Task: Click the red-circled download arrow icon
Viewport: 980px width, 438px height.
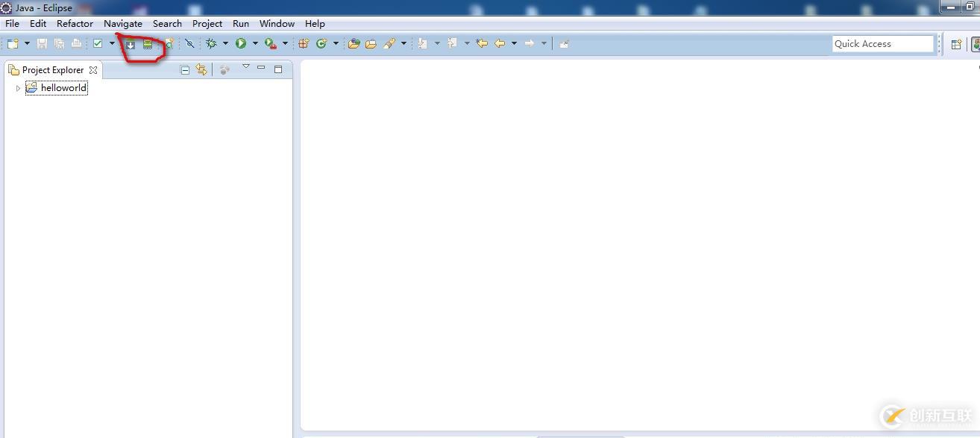Action: 131,45
